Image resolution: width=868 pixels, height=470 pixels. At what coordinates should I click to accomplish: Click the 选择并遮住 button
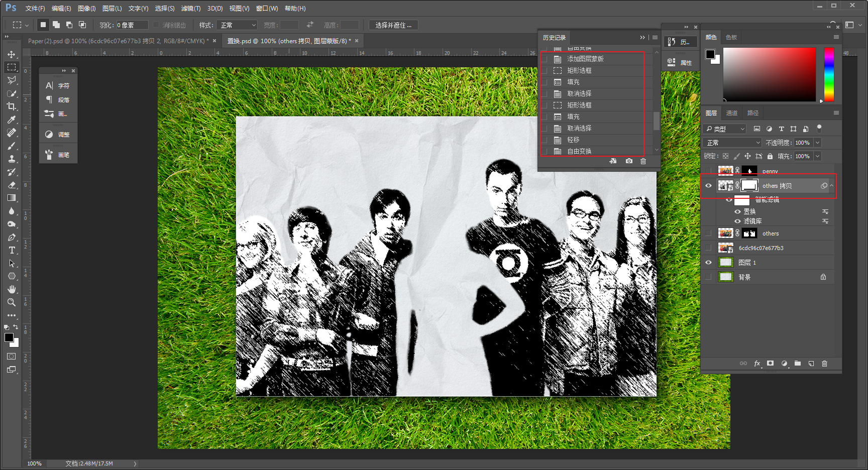[x=393, y=25]
